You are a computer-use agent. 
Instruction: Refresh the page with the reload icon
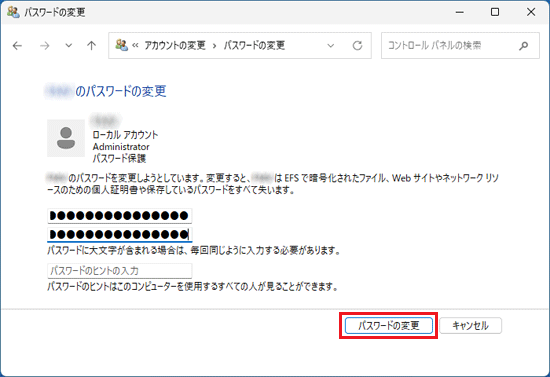(357, 46)
